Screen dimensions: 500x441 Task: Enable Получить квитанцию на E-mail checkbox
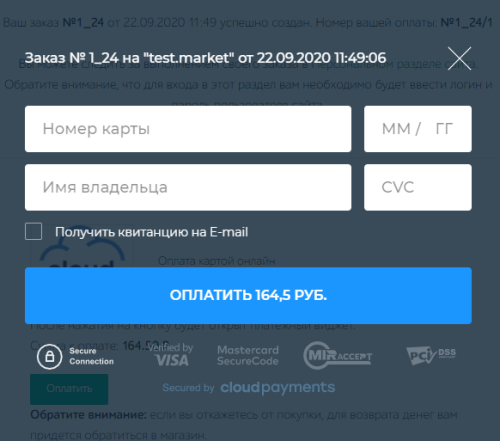(x=34, y=231)
